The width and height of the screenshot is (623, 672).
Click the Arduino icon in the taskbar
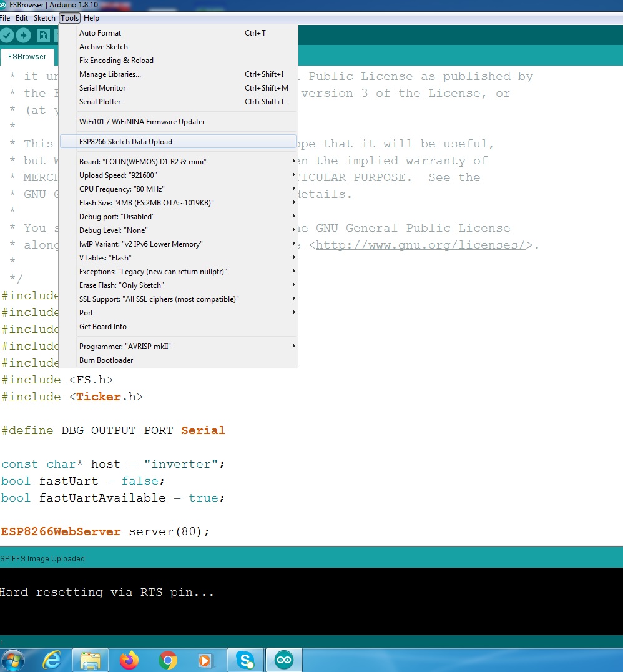tap(284, 660)
